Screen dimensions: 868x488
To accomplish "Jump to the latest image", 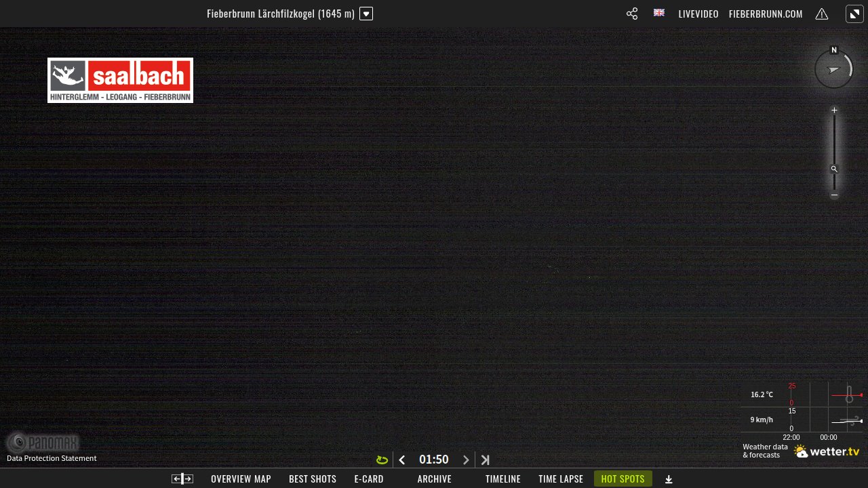I will pos(486,460).
